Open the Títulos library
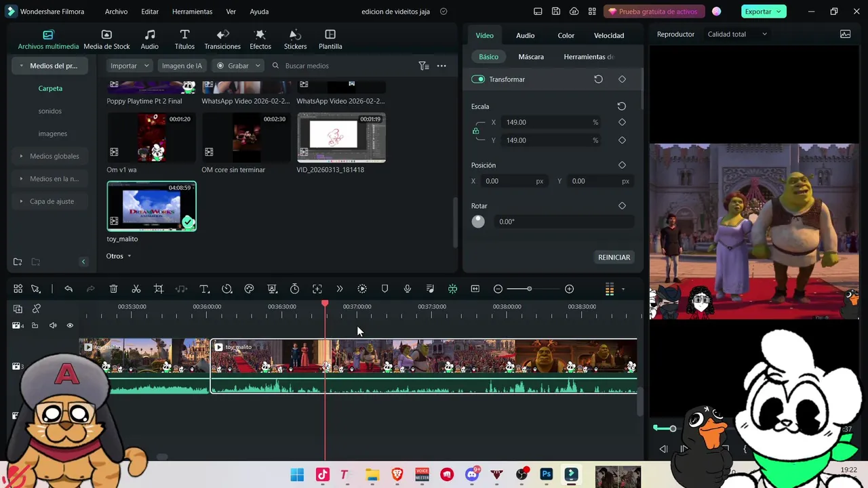The width and height of the screenshot is (868, 488). point(184,40)
